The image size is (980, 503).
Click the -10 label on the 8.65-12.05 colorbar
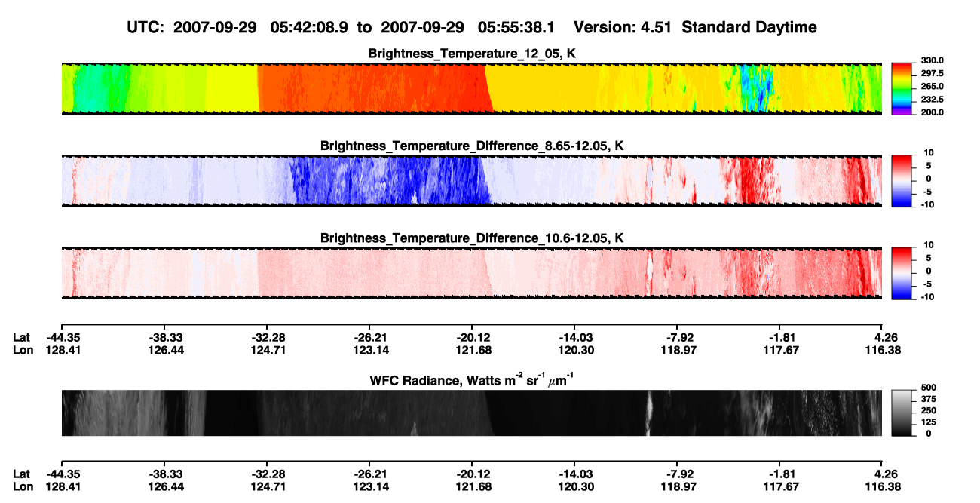[926, 204]
